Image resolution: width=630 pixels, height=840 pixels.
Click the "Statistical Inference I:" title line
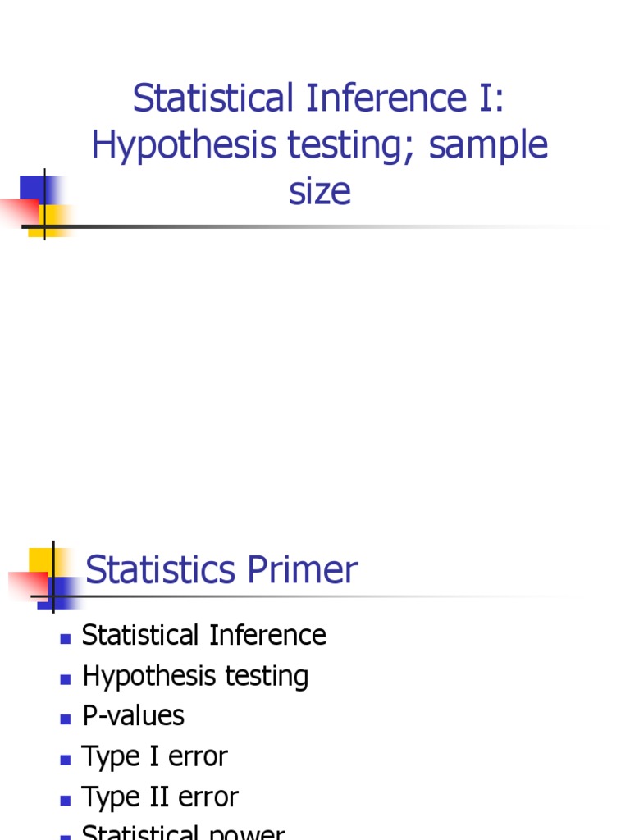pos(318,98)
